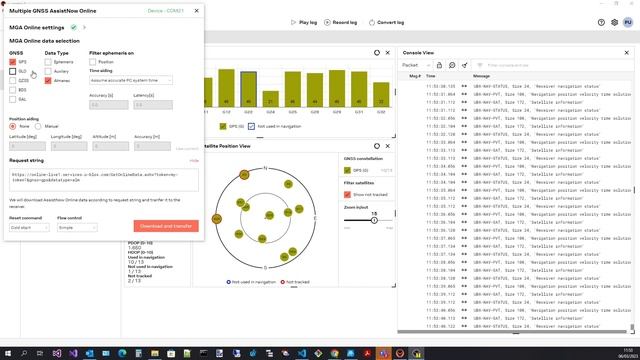Click the green check icon beside MGA Online settings

73,27
